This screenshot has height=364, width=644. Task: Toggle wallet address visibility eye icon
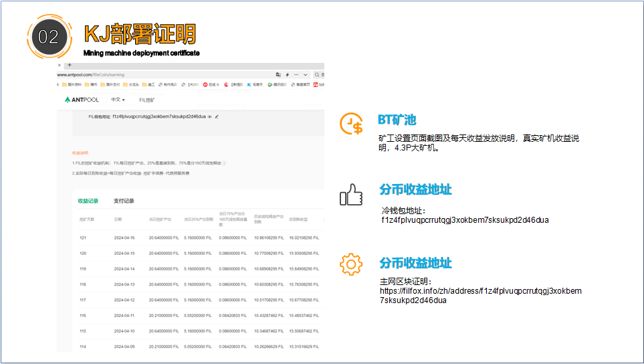(x=210, y=116)
